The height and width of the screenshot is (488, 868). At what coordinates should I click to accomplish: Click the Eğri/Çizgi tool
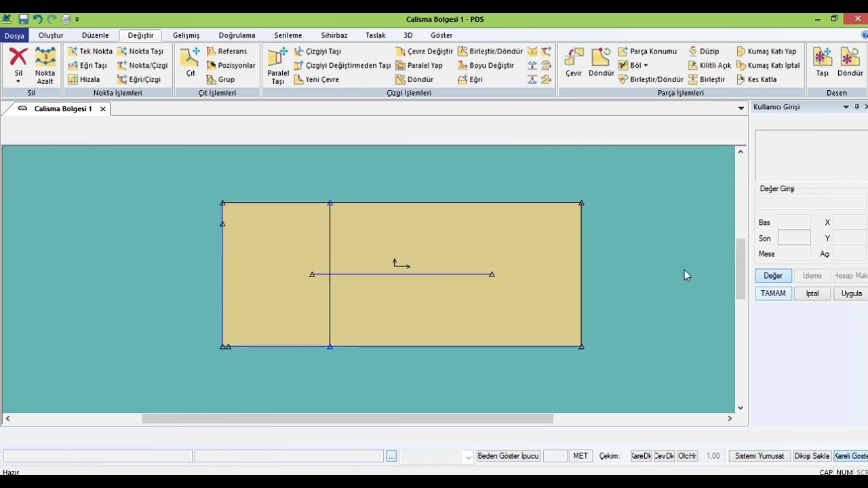pos(139,79)
